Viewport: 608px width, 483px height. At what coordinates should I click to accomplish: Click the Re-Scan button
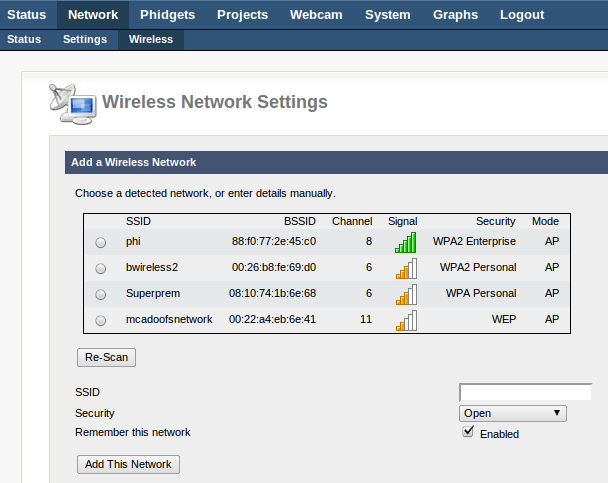tap(106, 357)
